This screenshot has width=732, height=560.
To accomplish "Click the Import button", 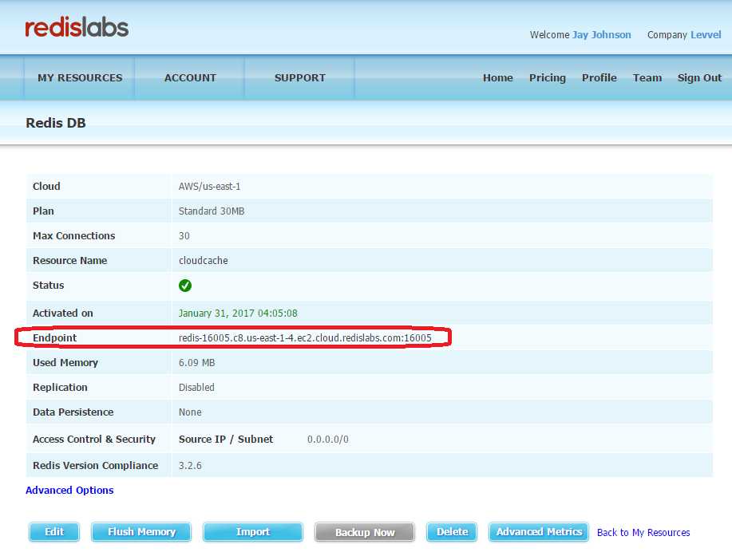I will [253, 532].
